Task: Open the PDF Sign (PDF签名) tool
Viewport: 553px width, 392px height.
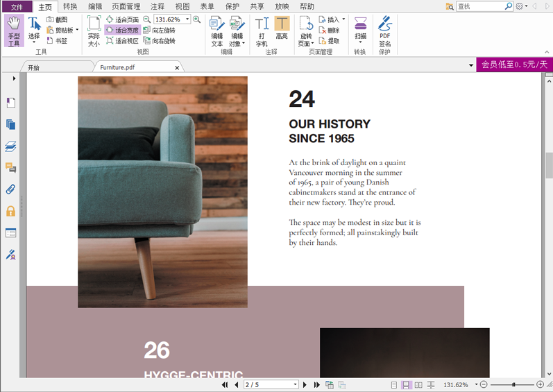Action: 384,31
